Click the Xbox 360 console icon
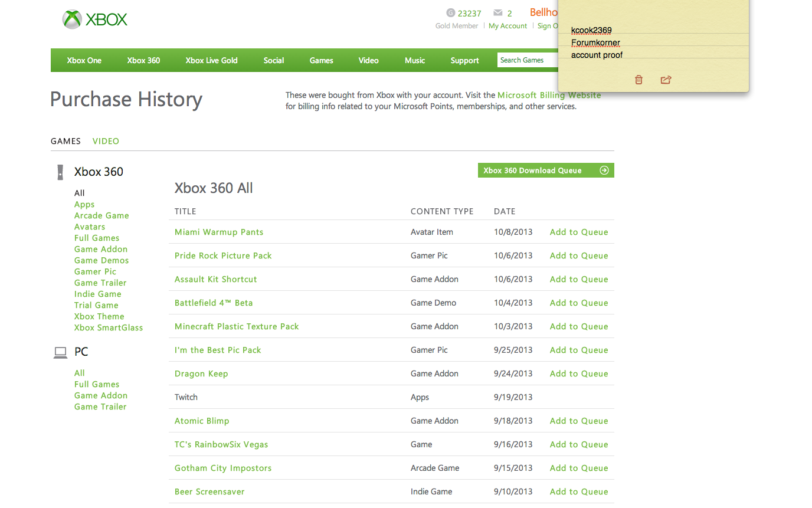The width and height of the screenshot is (812, 508). 60,172
